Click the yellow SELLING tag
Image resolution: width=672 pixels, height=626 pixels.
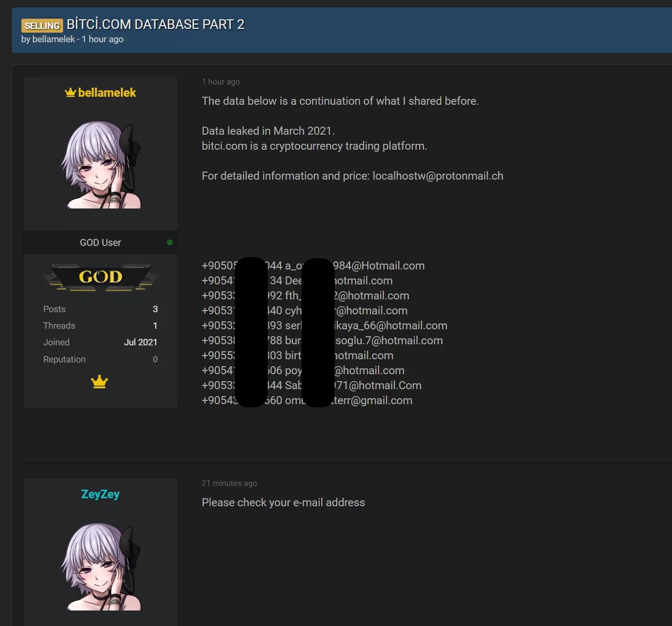click(x=42, y=26)
